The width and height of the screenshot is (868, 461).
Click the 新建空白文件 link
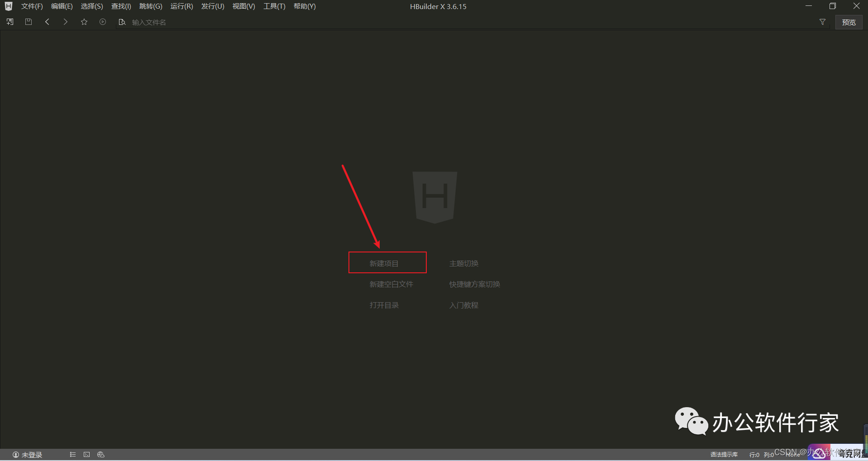391,284
